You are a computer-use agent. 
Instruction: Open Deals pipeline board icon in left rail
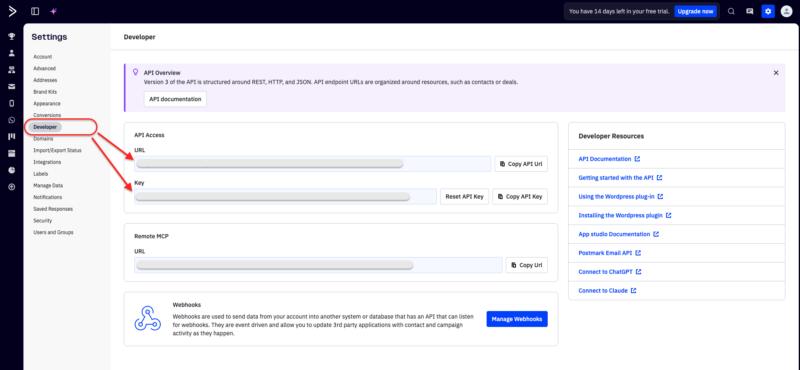tap(12, 137)
